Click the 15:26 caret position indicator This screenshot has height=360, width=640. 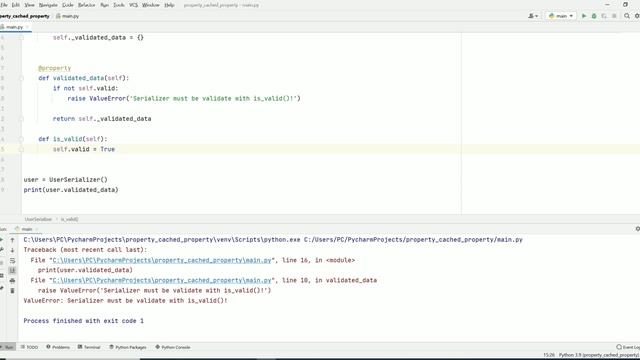[549, 355]
